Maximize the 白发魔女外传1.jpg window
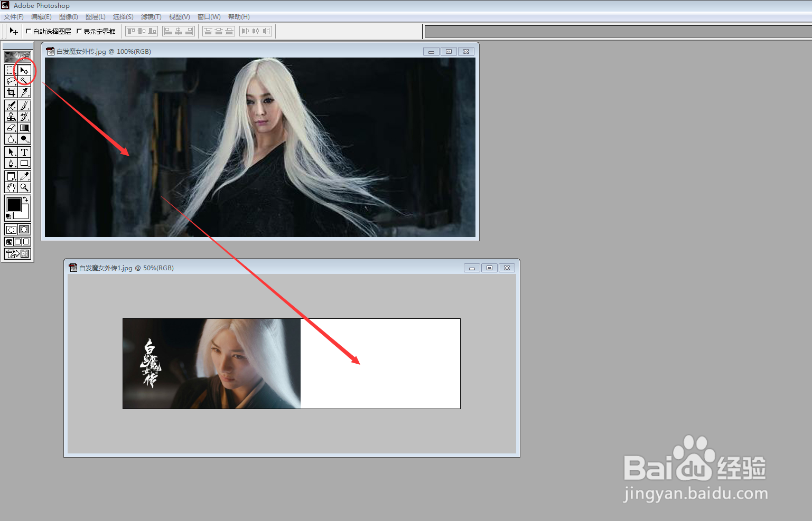 point(489,268)
